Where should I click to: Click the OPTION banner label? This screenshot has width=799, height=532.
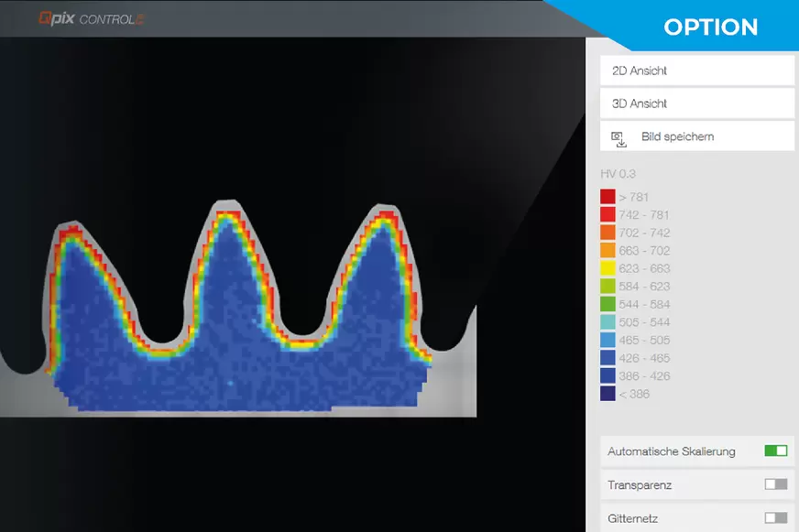pyautogui.click(x=710, y=27)
